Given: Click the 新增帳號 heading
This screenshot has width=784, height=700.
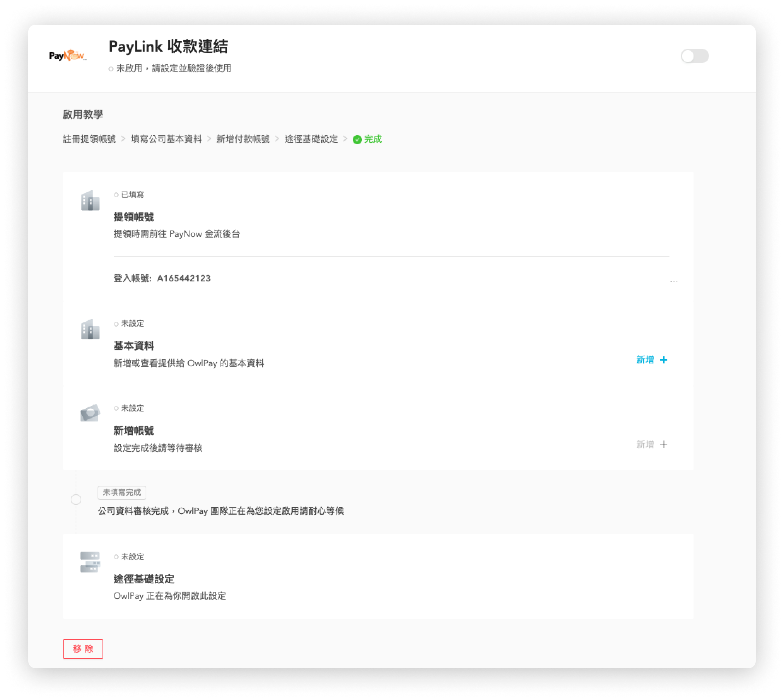Looking at the screenshot, I should [134, 430].
